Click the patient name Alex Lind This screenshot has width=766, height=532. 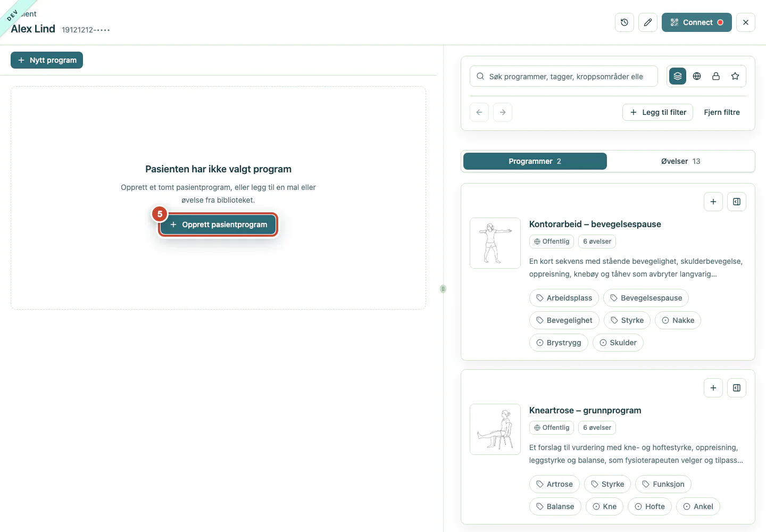(33, 29)
